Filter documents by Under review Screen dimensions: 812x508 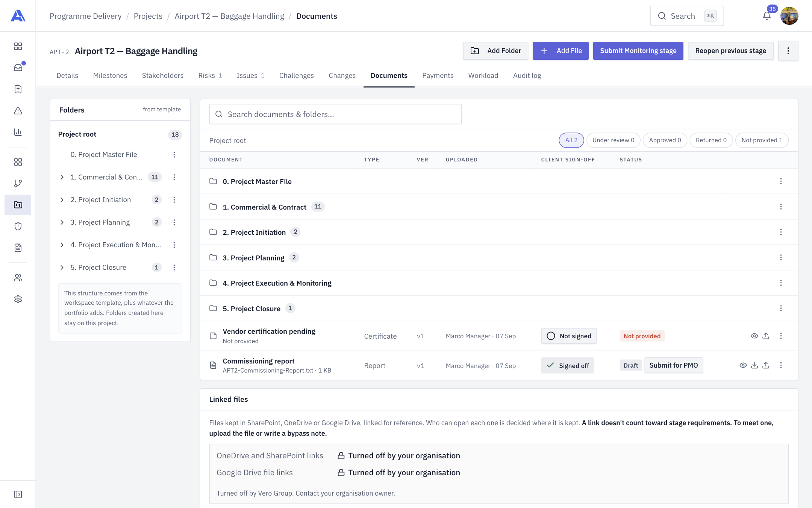614,140
